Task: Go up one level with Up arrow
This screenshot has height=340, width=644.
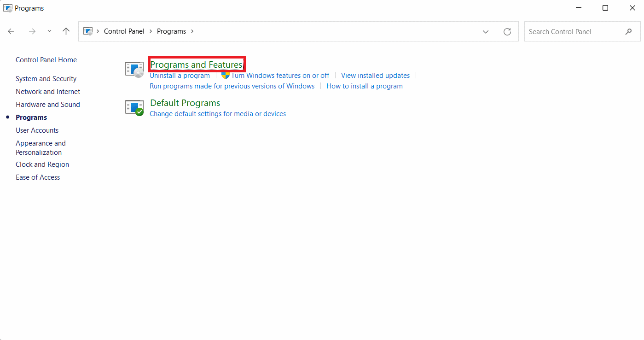Action: pyautogui.click(x=66, y=31)
